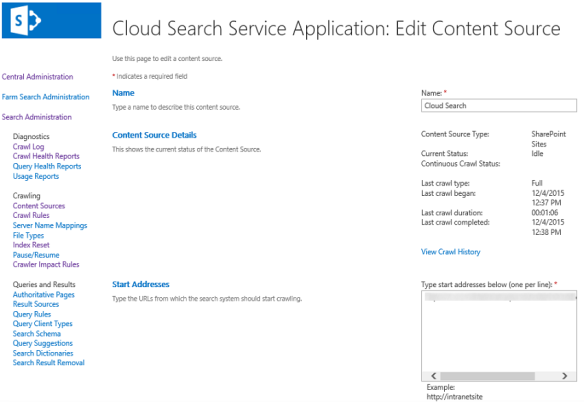Click the Content Source Details heading
584x411 pixels.
[154, 135]
